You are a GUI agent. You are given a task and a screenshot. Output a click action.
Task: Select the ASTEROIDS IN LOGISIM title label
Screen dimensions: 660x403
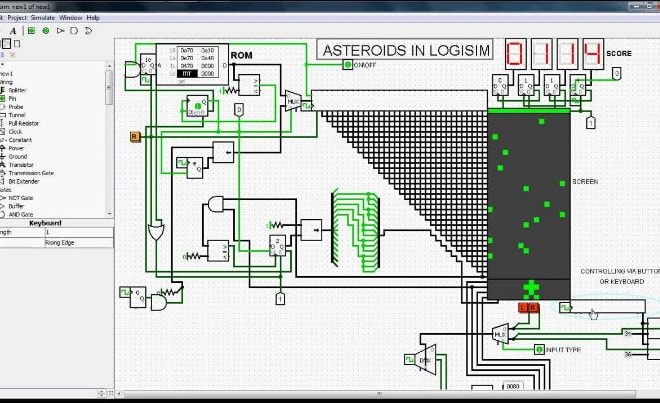(x=405, y=50)
